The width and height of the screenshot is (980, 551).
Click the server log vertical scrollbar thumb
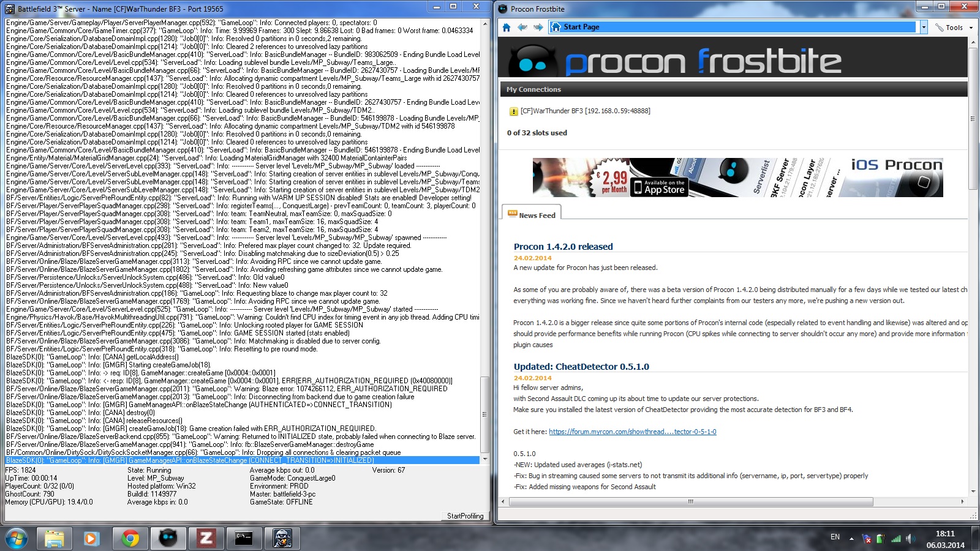pos(485,414)
